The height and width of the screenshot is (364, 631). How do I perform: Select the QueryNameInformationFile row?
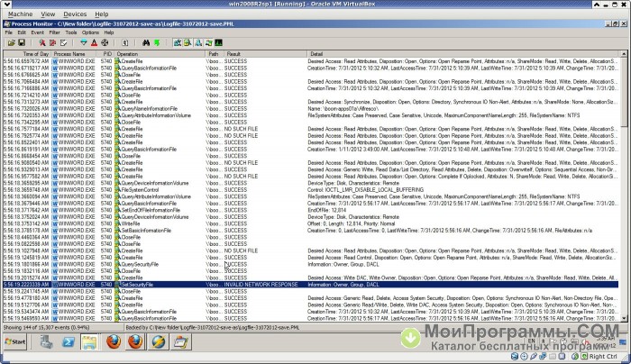click(311, 109)
